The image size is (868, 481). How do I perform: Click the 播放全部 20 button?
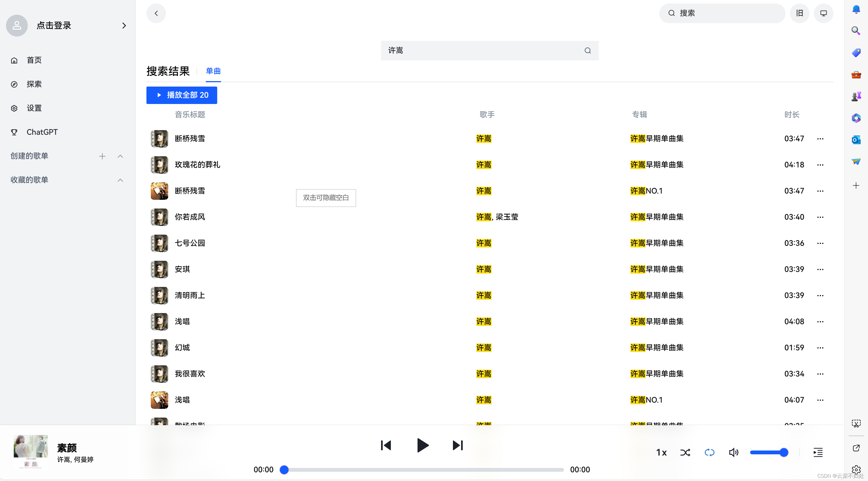182,95
